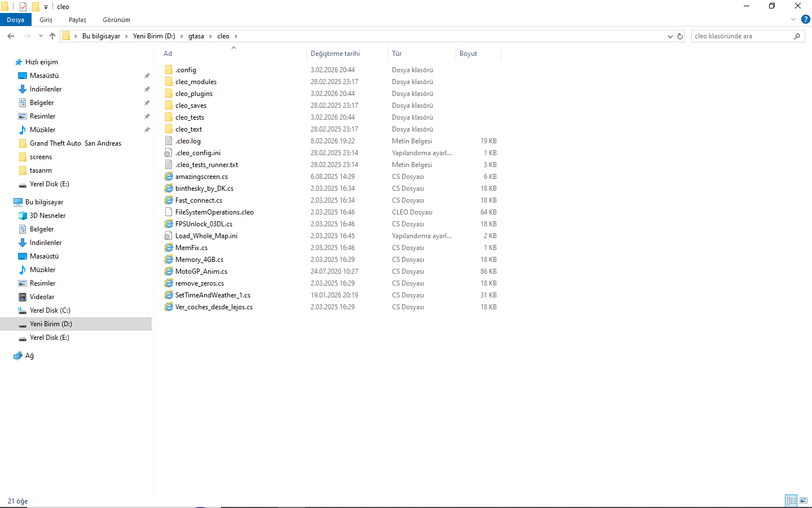The height and width of the screenshot is (508, 812).
Task: Select the cleo_text folder
Action: click(188, 129)
